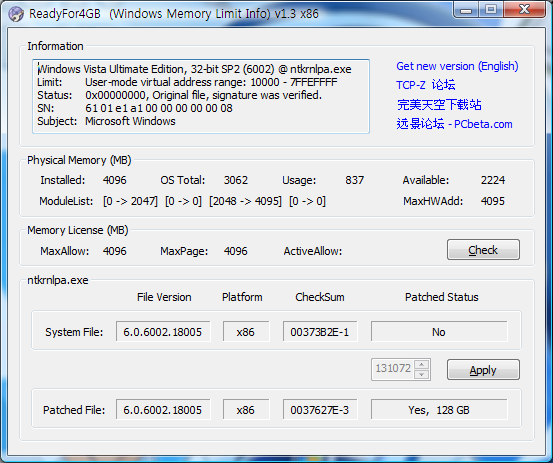The width and height of the screenshot is (553, 463).
Task: Click inside the Information text box
Action: click(x=201, y=96)
